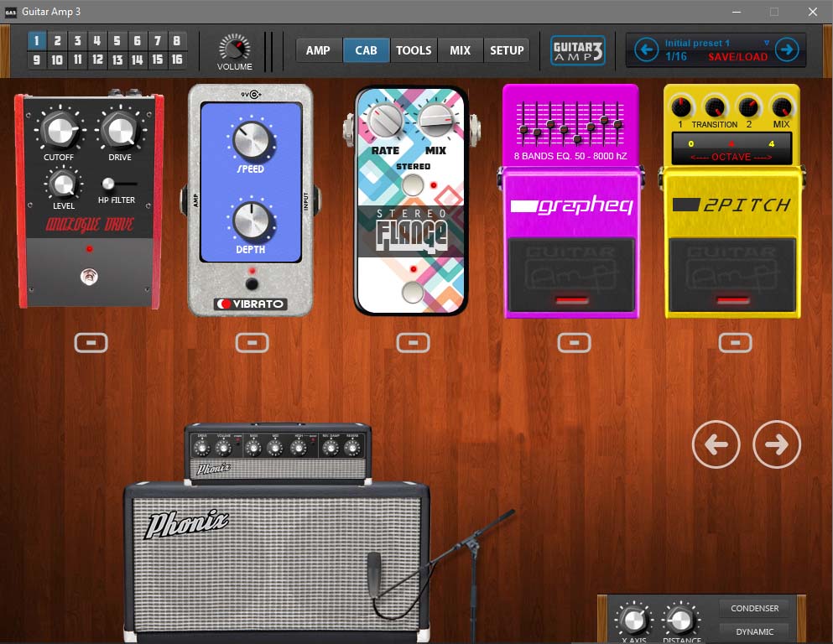Click the Flange RATE knob
Image resolution: width=833 pixels, height=644 pixels.
click(x=386, y=121)
